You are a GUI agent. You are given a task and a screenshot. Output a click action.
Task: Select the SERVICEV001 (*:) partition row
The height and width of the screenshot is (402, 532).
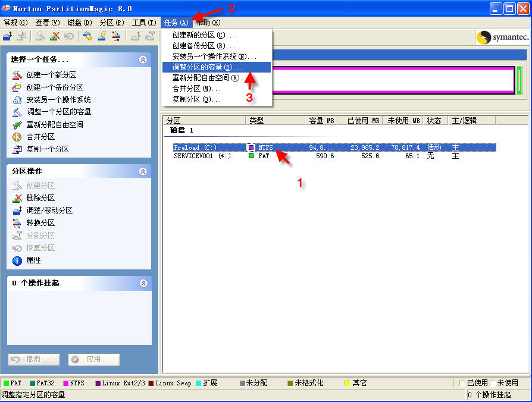point(334,156)
